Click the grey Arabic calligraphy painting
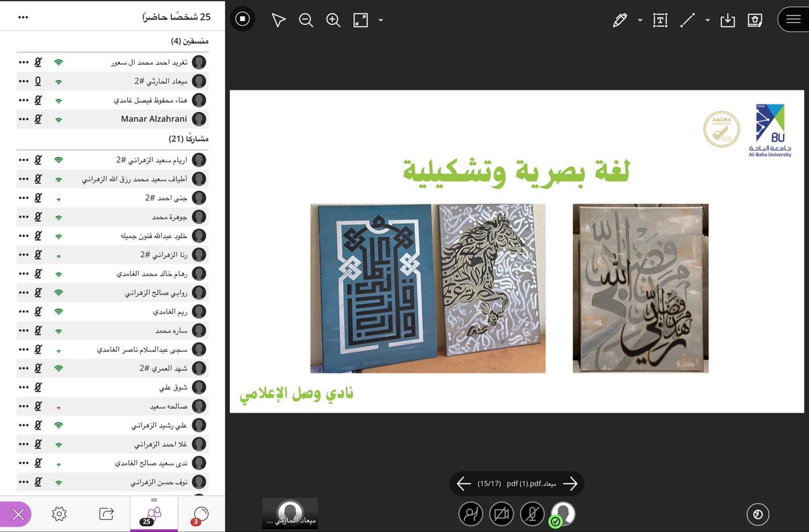The height and width of the screenshot is (532, 809). click(x=640, y=289)
